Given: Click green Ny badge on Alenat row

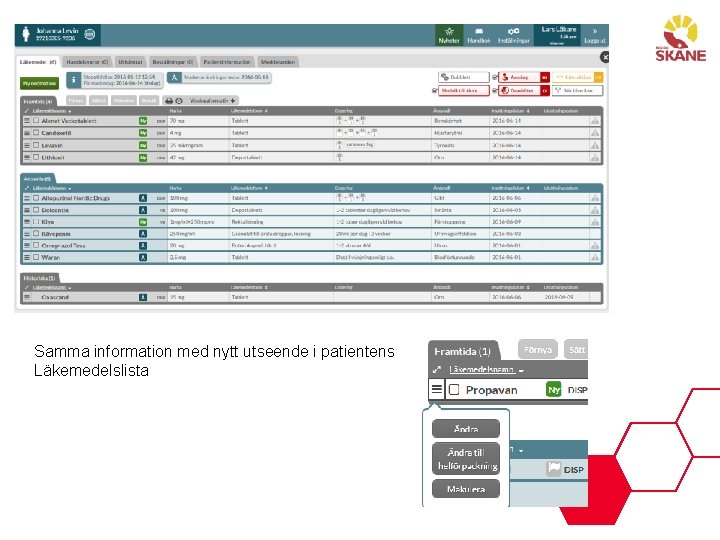Looking at the screenshot, I should click(x=143, y=121).
